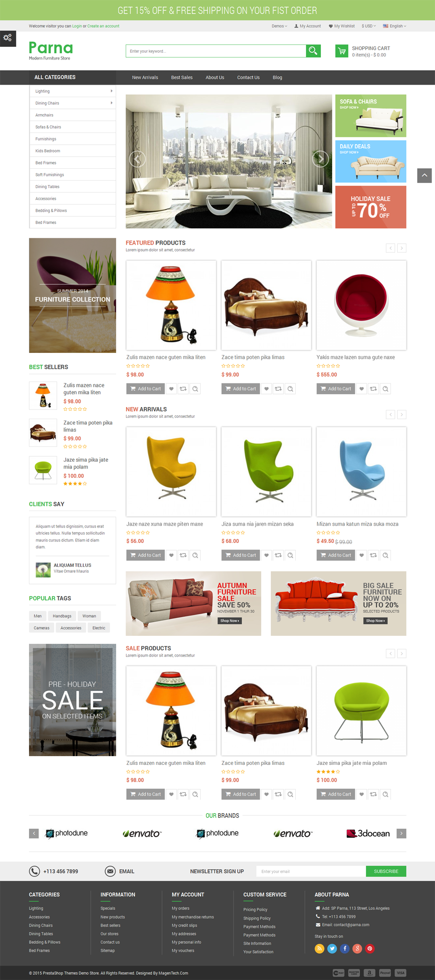435x980 pixels.
Task: Compare the Zace tima bed in Featured
Action: point(278,389)
